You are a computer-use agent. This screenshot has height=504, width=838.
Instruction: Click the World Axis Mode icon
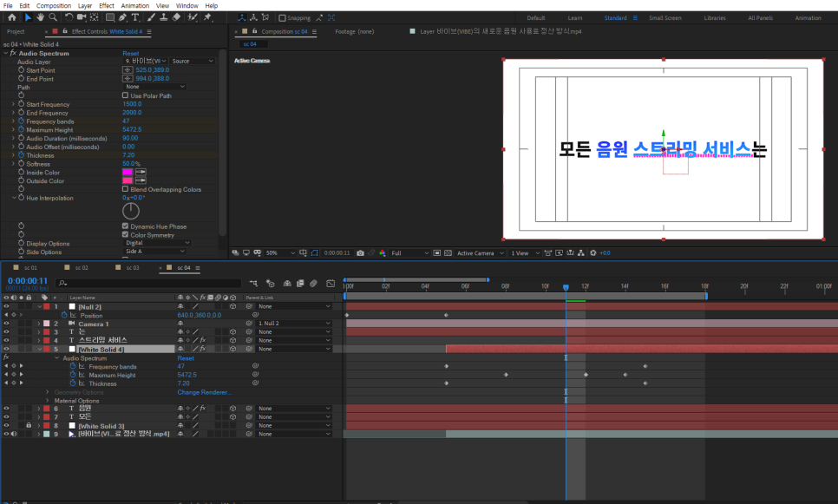click(253, 17)
